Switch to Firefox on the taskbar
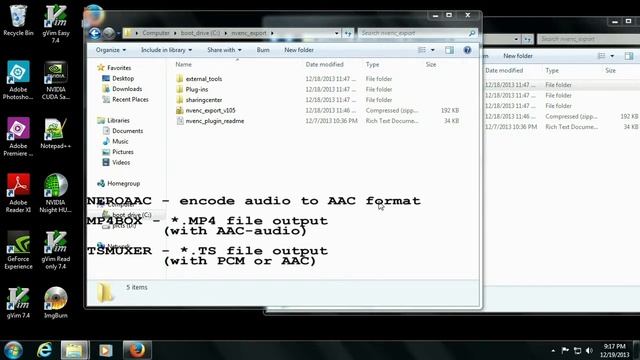This screenshot has height=360, width=640. pyautogui.click(x=137, y=350)
